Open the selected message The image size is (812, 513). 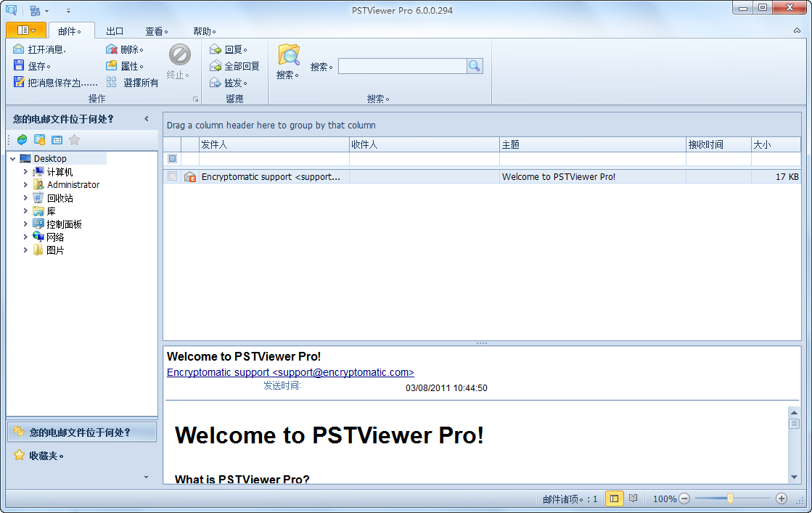coord(20,49)
